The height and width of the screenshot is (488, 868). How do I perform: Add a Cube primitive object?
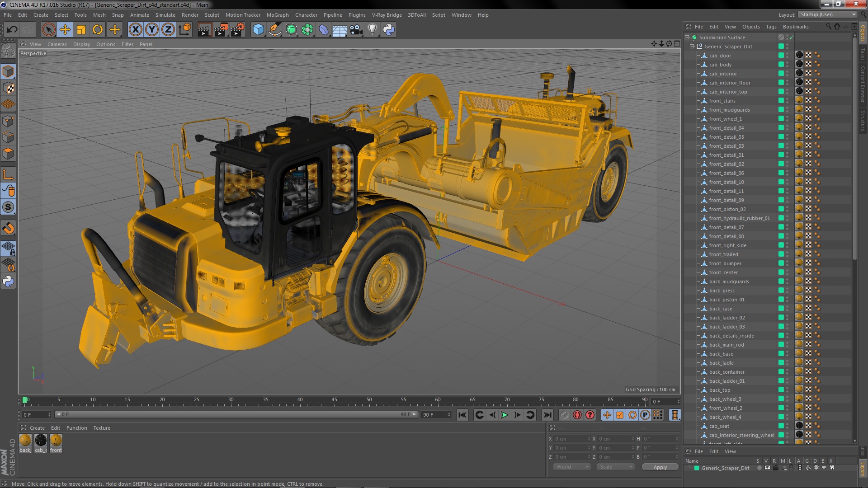258,30
